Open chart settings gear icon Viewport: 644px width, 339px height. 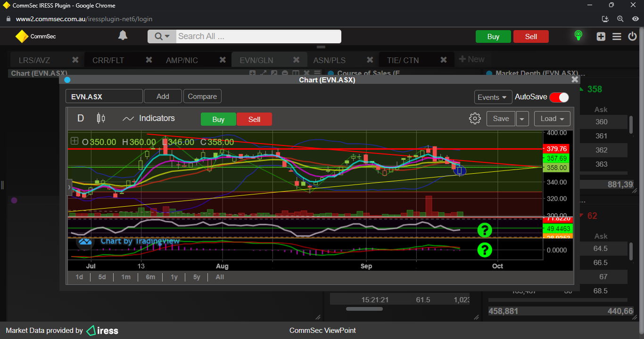475,119
